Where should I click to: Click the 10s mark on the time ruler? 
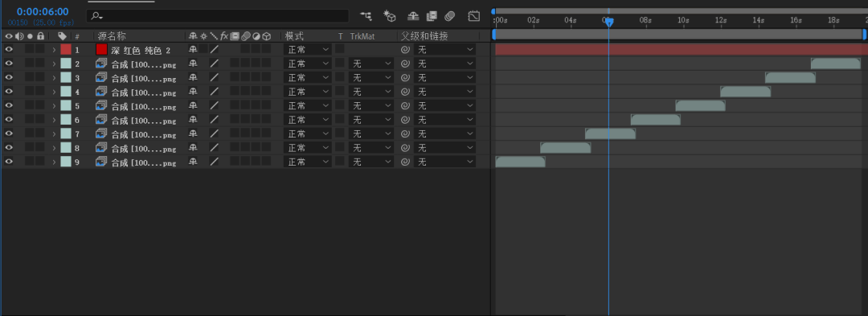683,20
